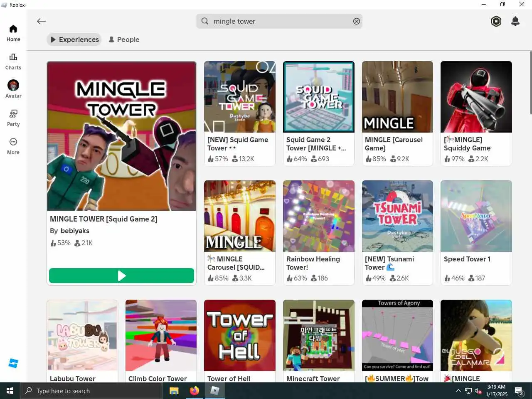
Task: Go back with the left arrow
Action: click(41, 21)
